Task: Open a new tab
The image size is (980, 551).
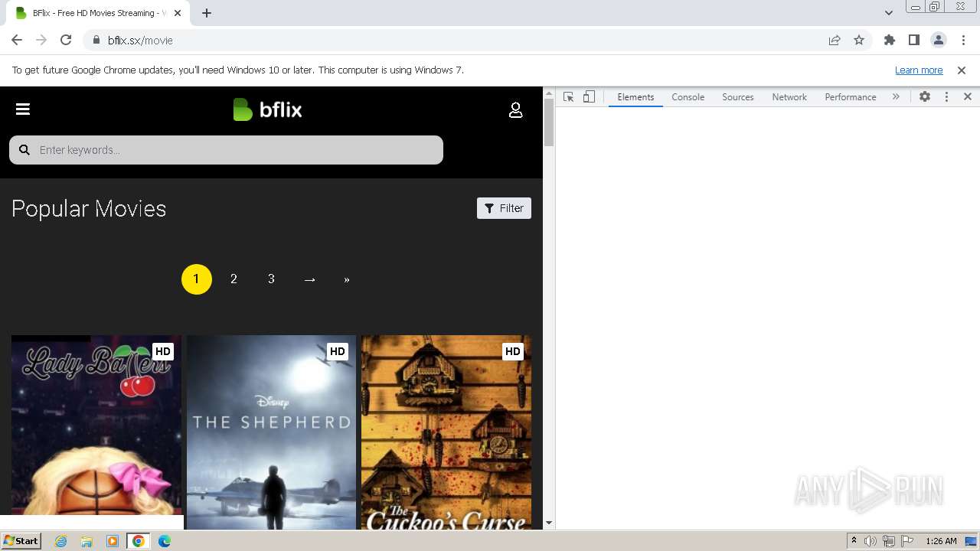Action: click(207, 13)
